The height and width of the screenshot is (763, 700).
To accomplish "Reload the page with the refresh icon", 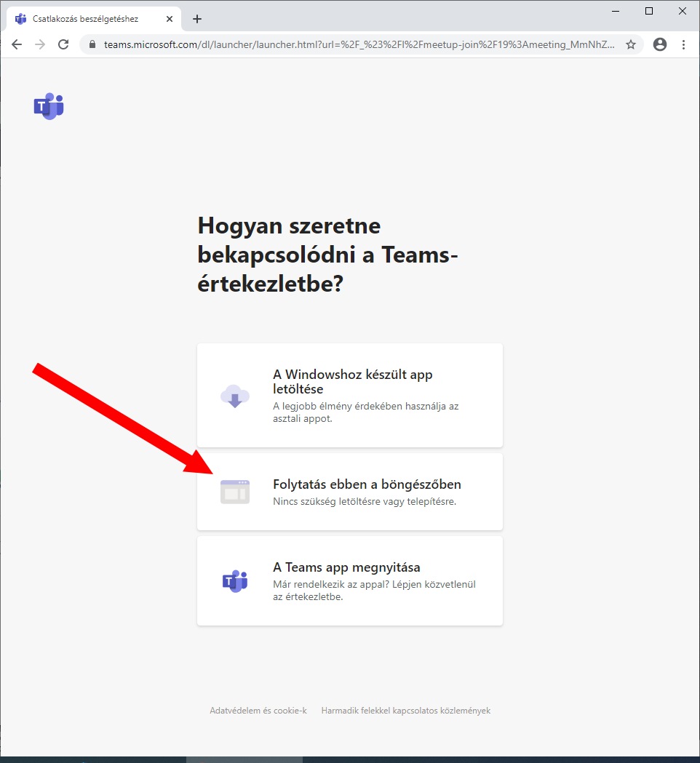I will [x=63, y=45].
